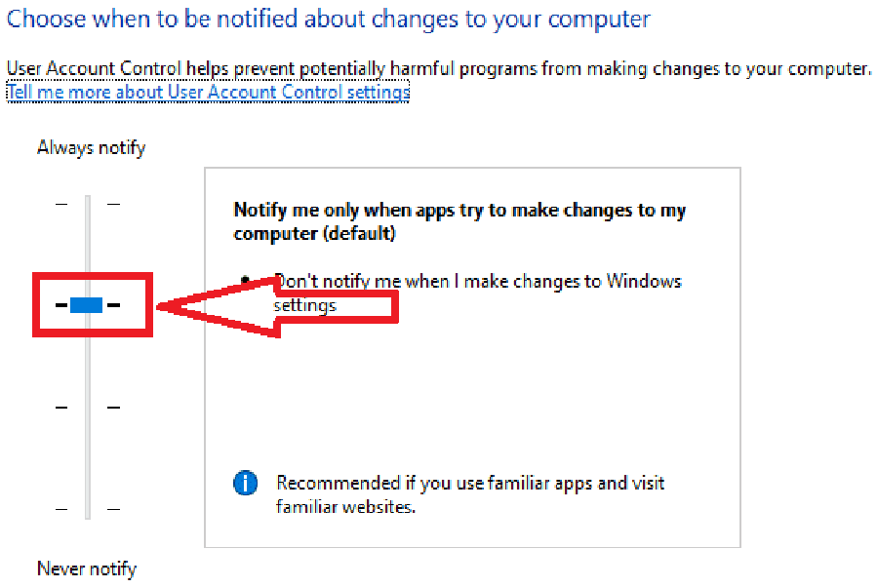
Task: Click the bottom tick mark right of the slider track
Action: [x=114, y=509]
